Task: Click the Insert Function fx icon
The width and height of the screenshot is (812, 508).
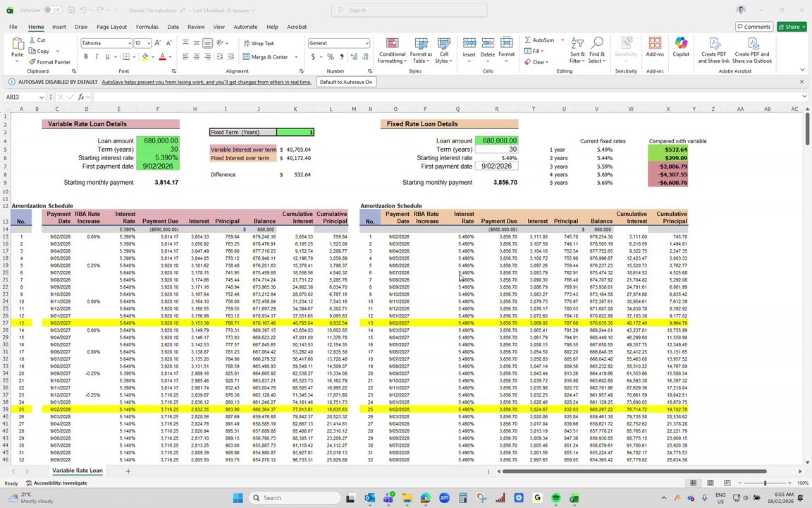Action: [81, 97]
